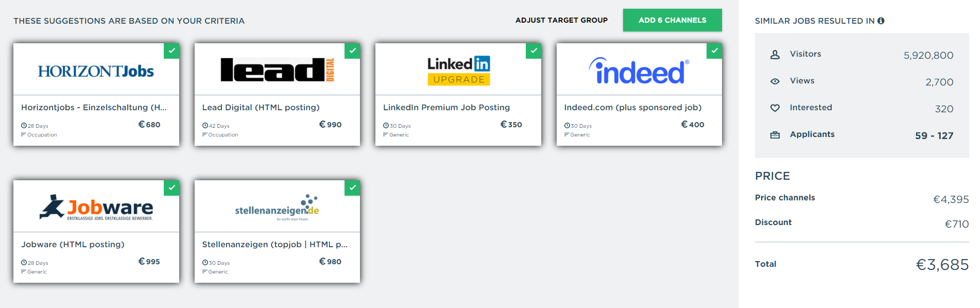Click the Views eye icon
This screenshot has height=308, width=980.
pos(775,81)
